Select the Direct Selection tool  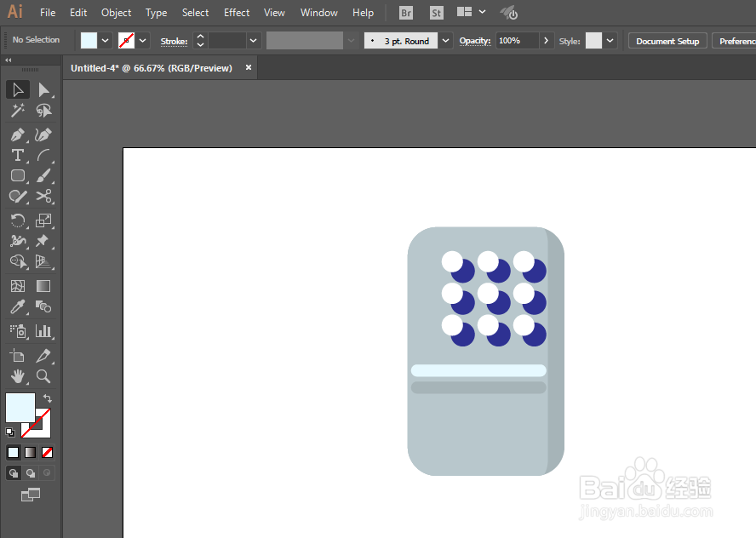click(43, 90)
